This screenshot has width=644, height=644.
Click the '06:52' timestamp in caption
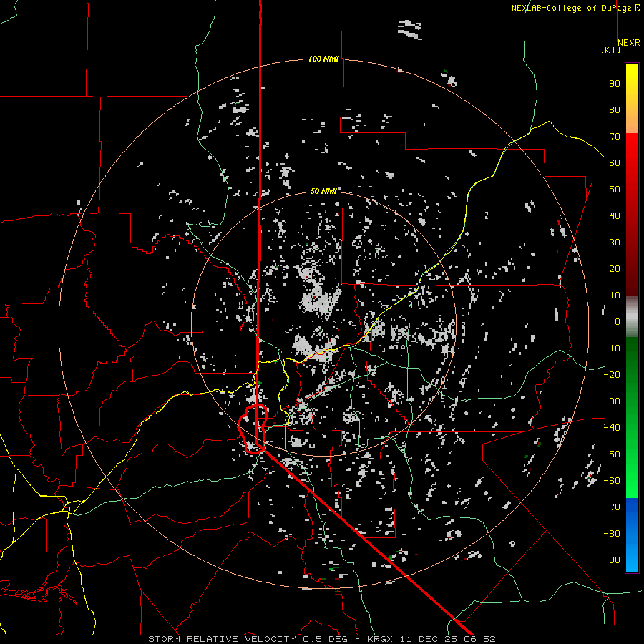[x=479, y=639]
